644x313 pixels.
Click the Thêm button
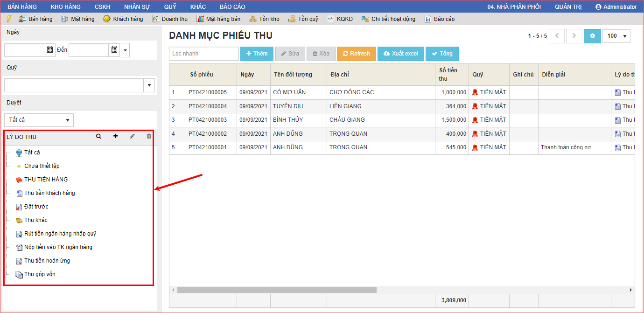(x=256, y=54)
